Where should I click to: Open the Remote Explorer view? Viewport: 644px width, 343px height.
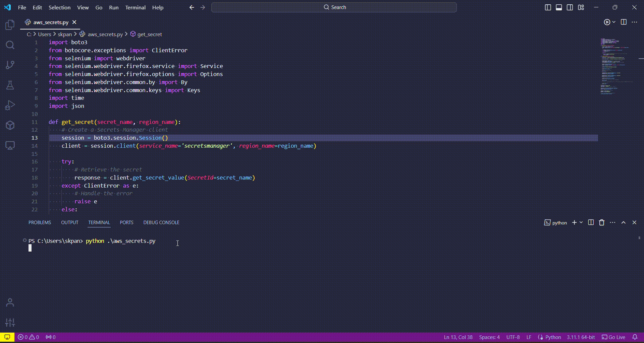point(10,145)
